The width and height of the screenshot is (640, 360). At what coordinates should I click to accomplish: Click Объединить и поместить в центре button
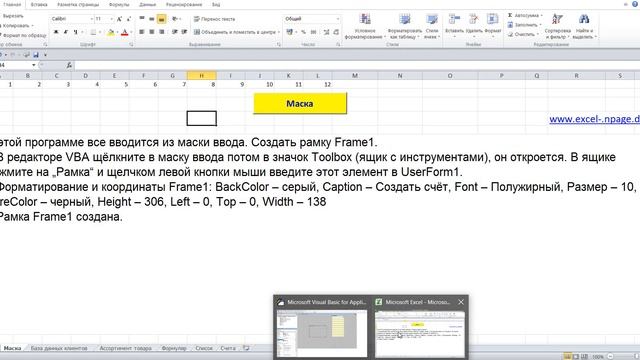coord(234,32)
